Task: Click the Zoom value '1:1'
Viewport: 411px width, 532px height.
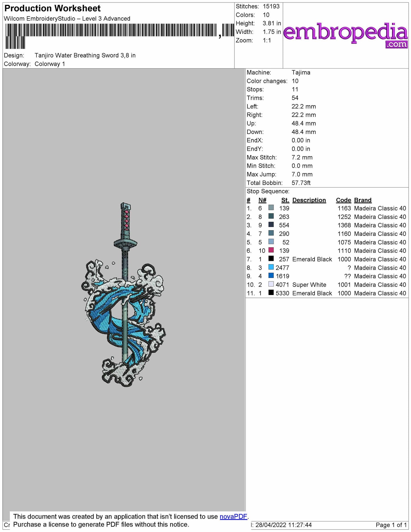Action: (267, 40)
